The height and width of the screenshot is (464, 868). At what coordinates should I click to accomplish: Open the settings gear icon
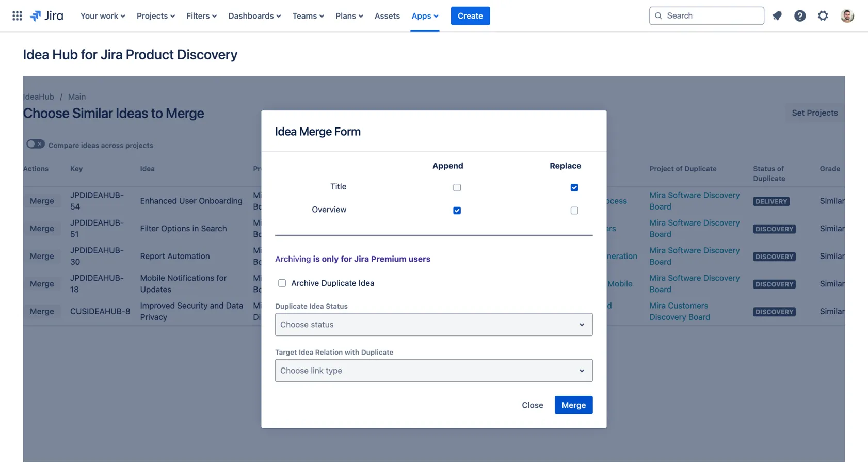[823, 15]
